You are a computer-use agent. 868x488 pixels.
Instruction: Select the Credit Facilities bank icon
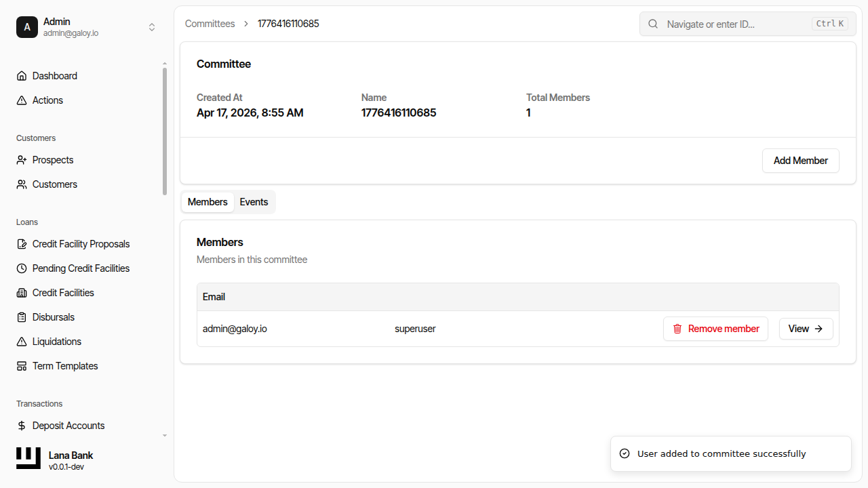click(x=21, y=292)
